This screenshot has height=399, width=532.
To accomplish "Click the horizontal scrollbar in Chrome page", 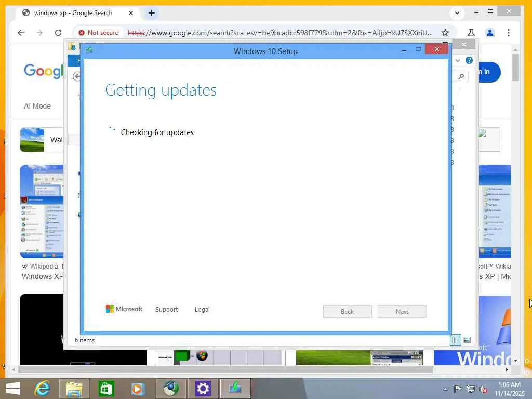I will [225, 369].
